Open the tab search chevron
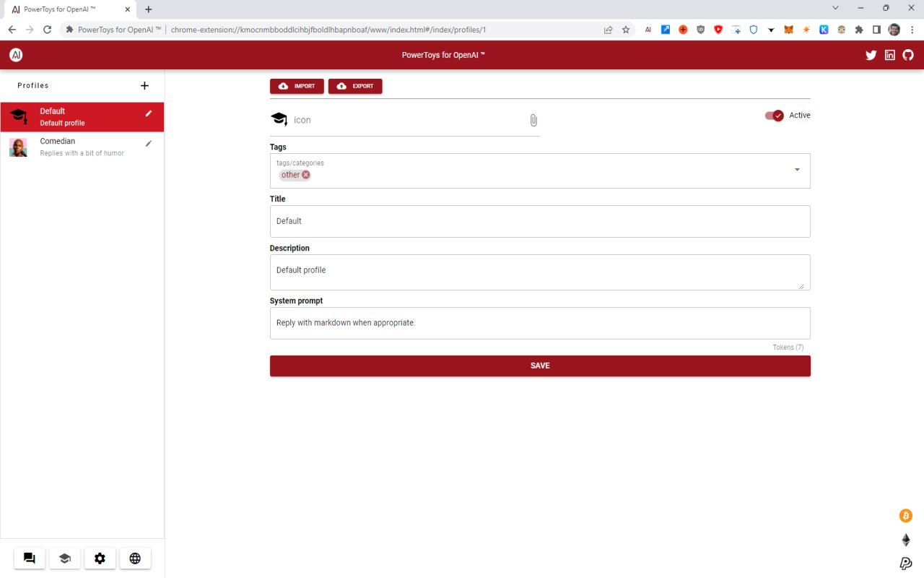This screenshot has height=578, width=924. [836, 8]
